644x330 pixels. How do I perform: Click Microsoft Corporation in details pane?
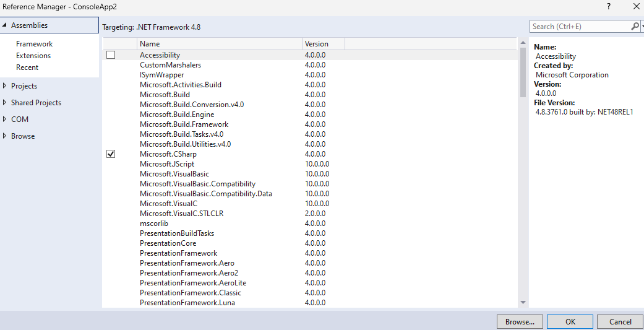point(572,75)
